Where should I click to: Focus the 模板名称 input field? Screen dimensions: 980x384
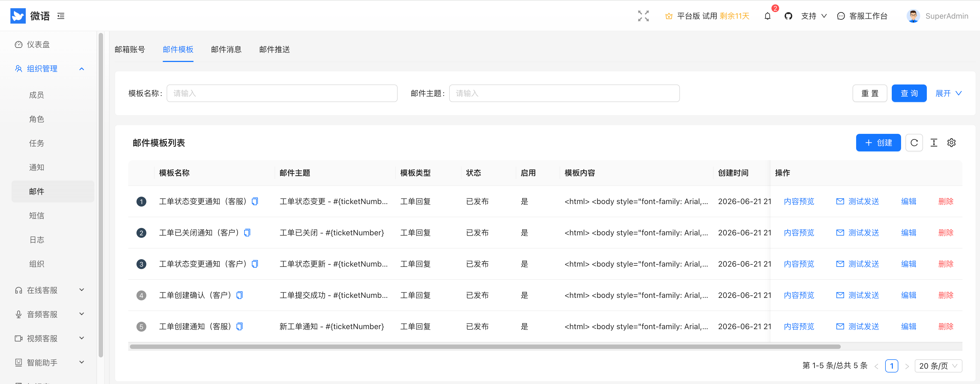coord(282,93)
